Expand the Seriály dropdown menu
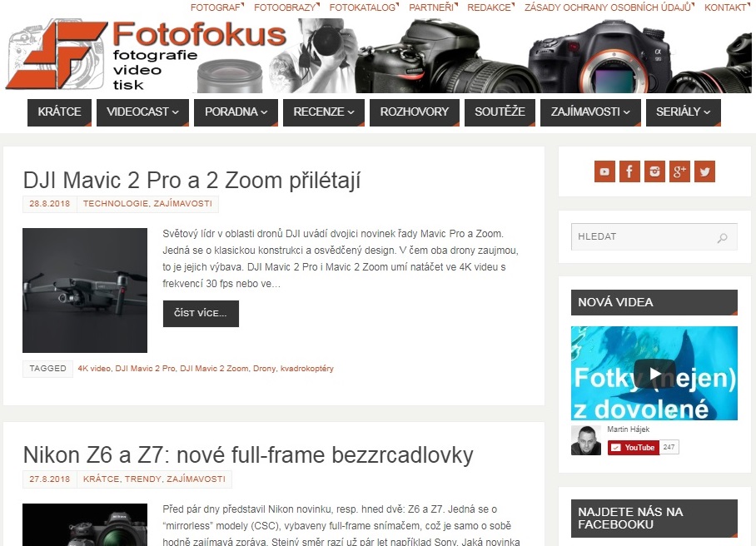This screenshot has height=546, width=756. (684, 112)
